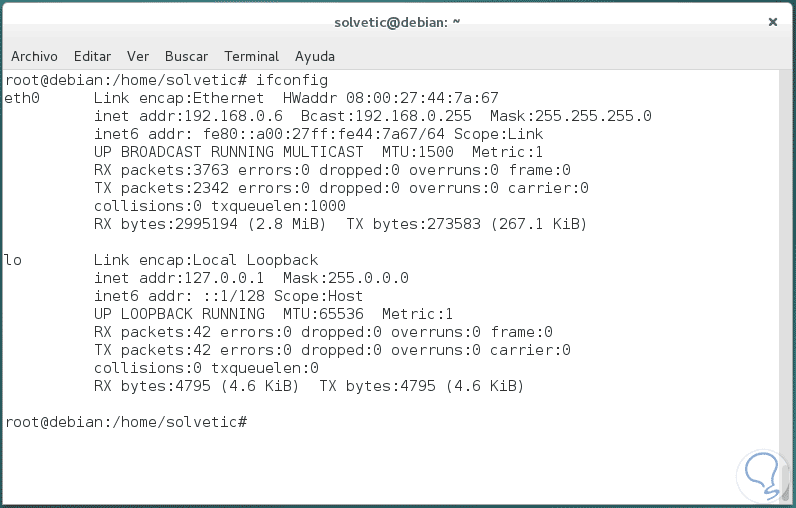The width and height of the screenshot is (796, 508).
Task: Click the solvetic@debian window title
Action: 397,21
